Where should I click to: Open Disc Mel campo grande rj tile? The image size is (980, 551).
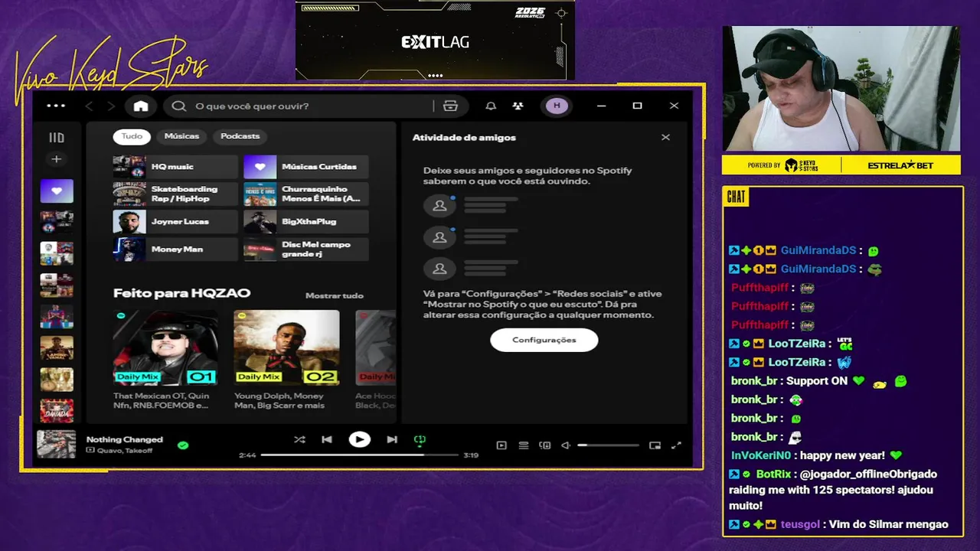[x=305, y=249]
